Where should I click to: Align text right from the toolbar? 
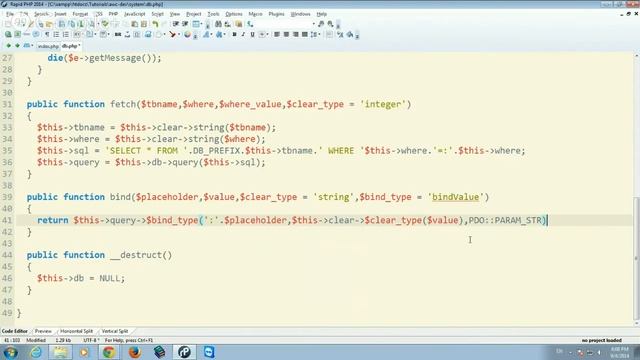[x=296, y=35]
